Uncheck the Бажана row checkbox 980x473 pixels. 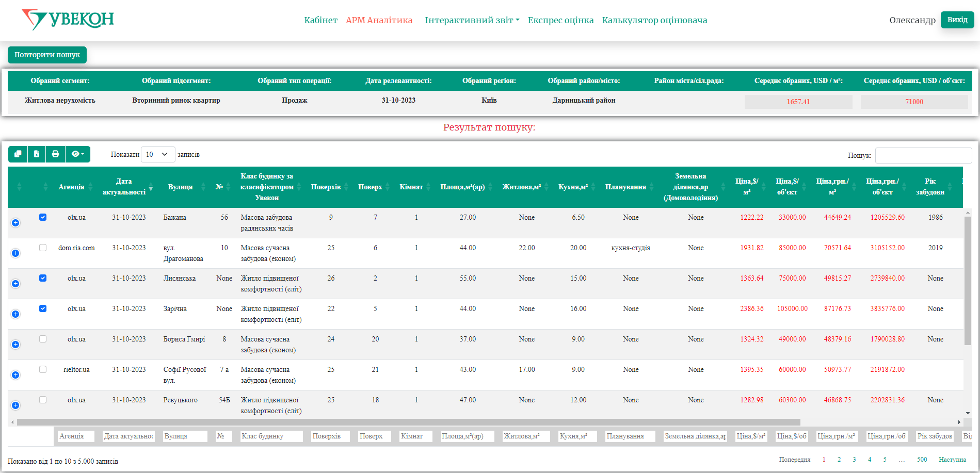[43, 217]
